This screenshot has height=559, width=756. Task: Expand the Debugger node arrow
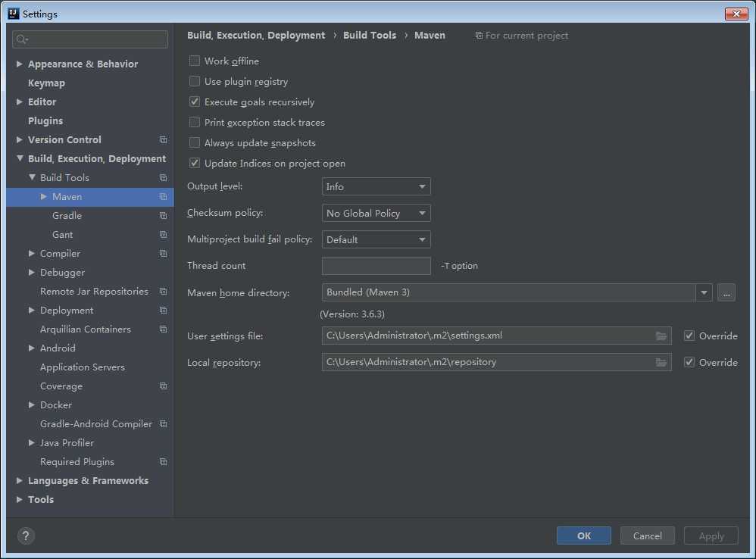point(32,272)
